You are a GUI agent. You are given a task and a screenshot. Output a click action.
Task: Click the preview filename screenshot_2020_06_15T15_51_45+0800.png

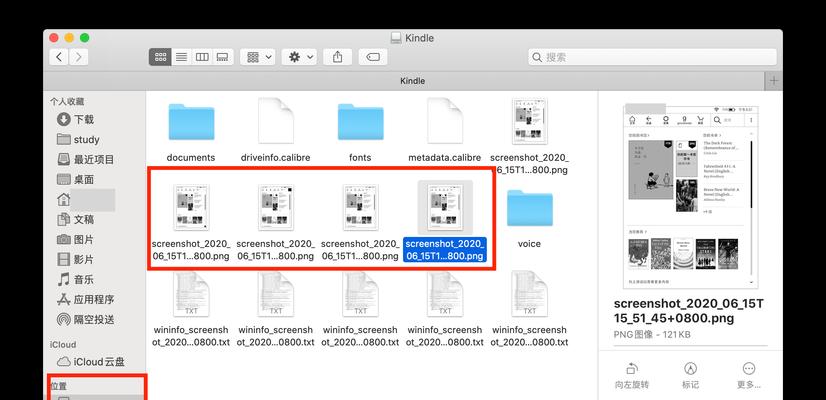(689, 311)
